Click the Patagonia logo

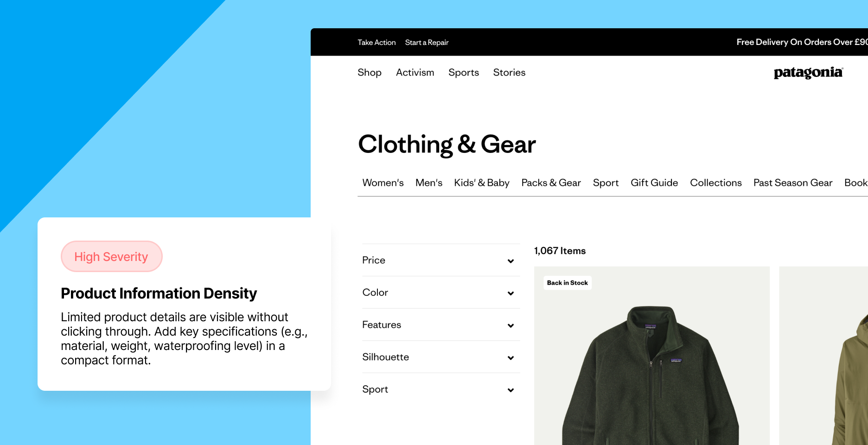tap(808, 73)
